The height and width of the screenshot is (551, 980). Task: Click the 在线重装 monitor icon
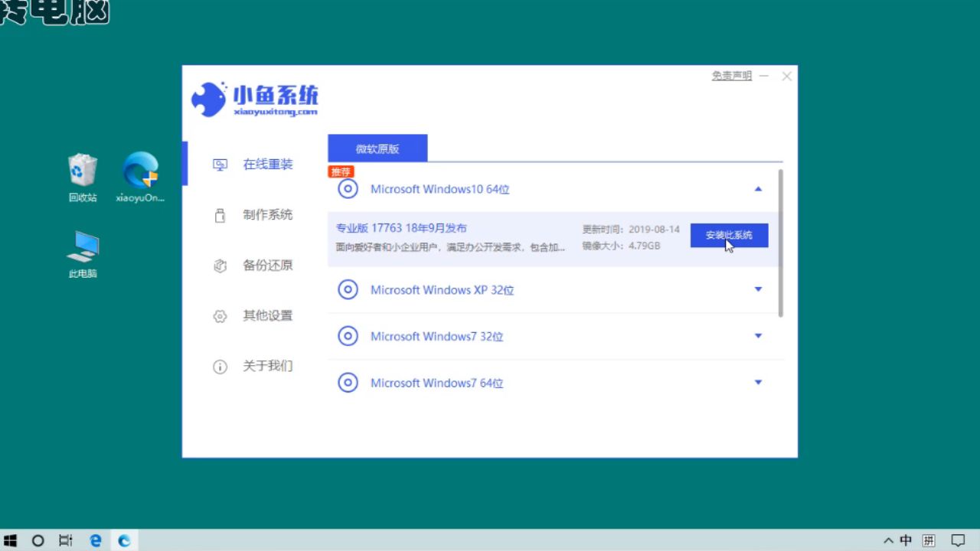pyautogui.click(x=220, y=165)
